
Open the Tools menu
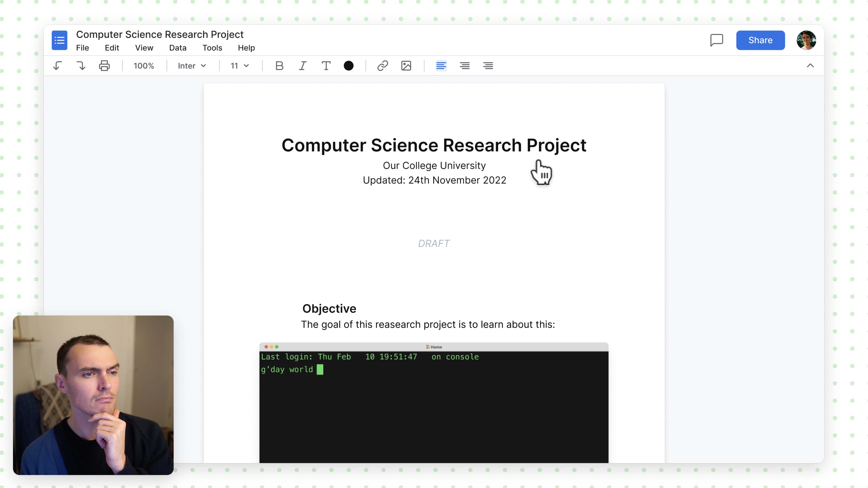point(212,48)
